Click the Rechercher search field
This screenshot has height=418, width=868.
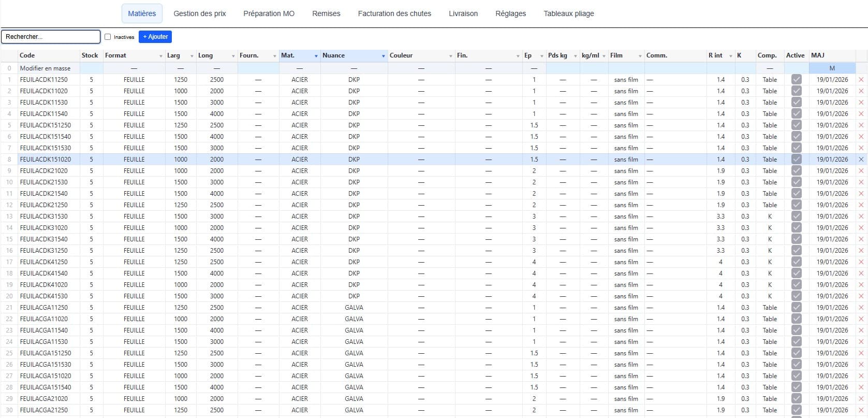pyautogui.click(x=51, y=37)
